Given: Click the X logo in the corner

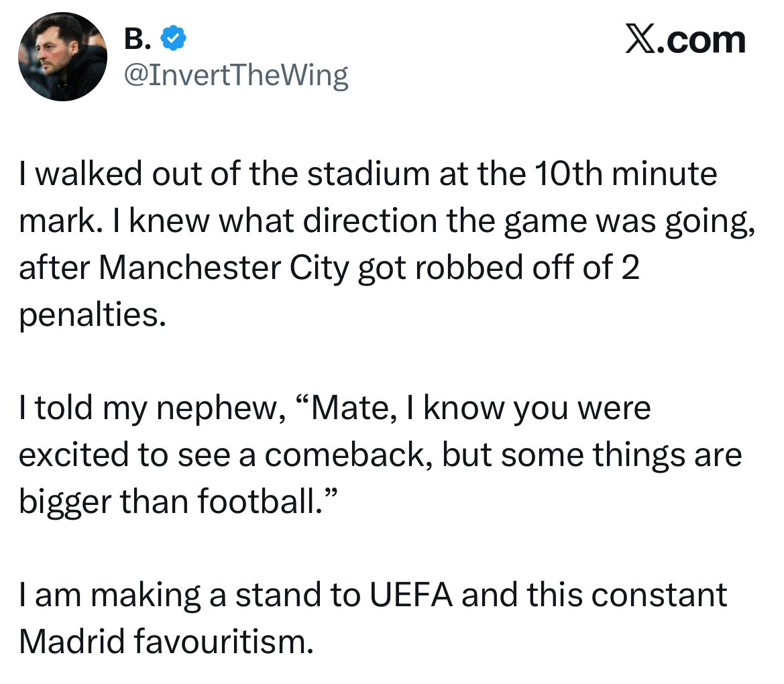Looking at the screenshot, I should click(645, 40).
